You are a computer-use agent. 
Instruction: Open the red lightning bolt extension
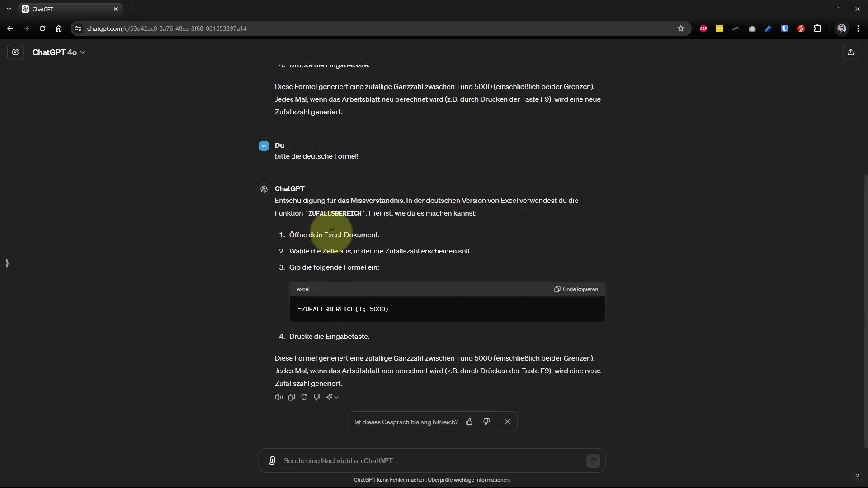pyautogui.click(x=801, y=28)
